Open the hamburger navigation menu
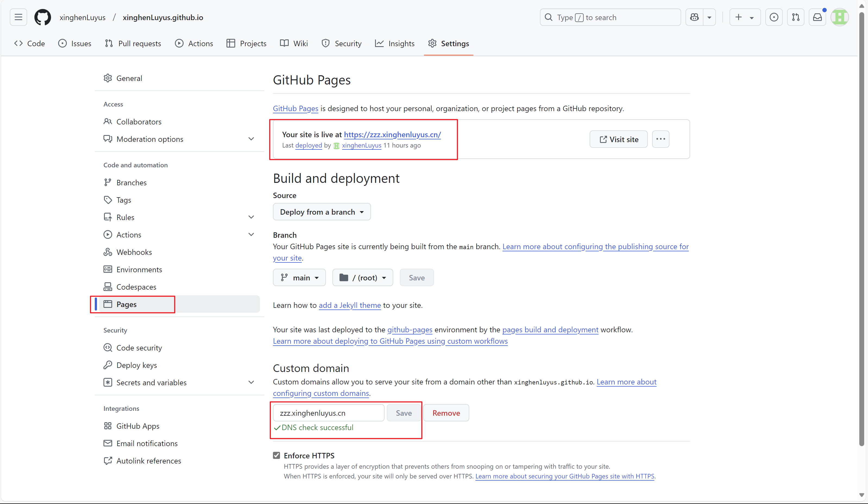 point(18,17)
